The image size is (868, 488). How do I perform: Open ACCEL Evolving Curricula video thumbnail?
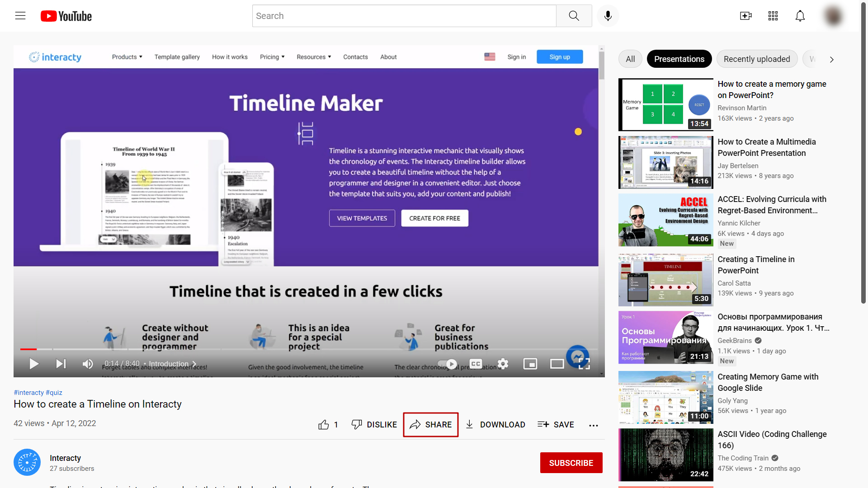click(x=665, y=220)
